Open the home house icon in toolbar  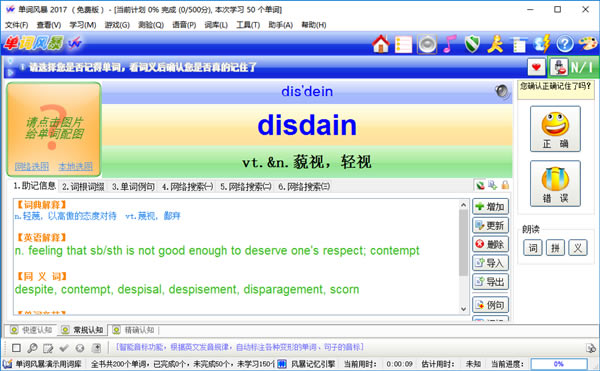click(x=380, y=44)
